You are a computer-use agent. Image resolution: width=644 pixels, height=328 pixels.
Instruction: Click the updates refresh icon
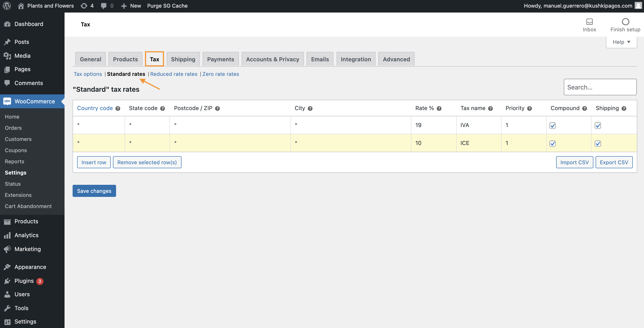(84, 6)
